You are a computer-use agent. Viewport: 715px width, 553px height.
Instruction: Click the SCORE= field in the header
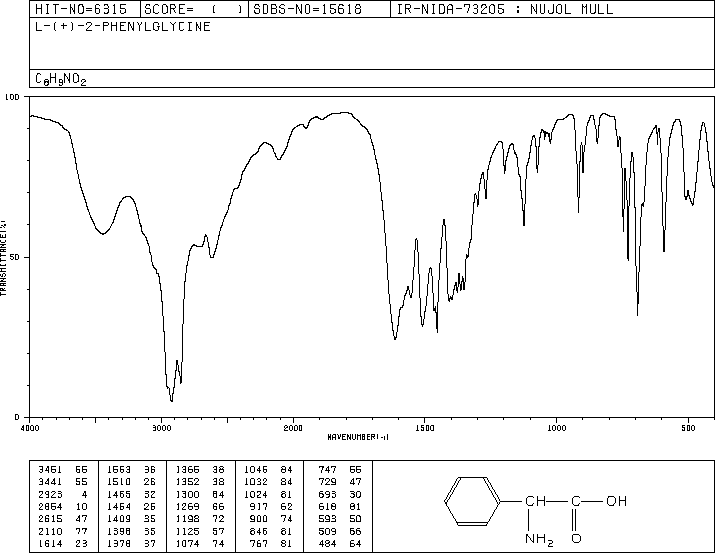pyautogui.click(x=194, y=9)
